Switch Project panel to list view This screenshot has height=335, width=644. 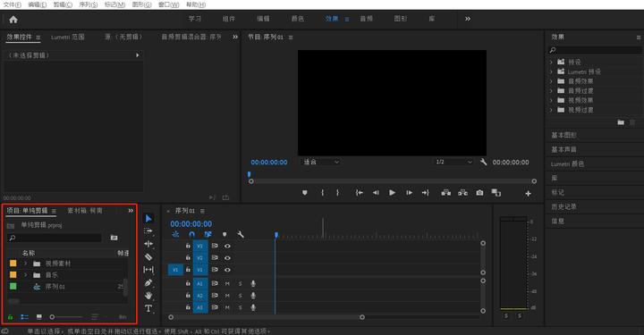click(x=24, y=317)
